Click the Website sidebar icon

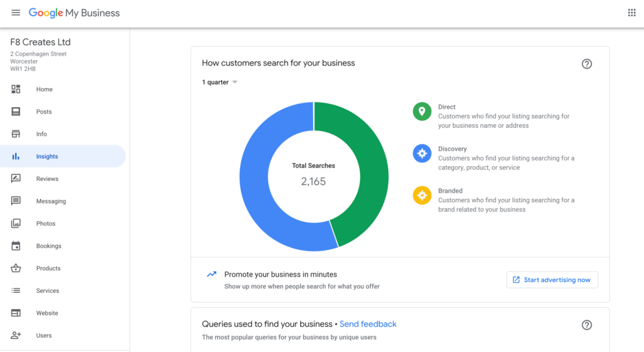click(x=16, y=313)
